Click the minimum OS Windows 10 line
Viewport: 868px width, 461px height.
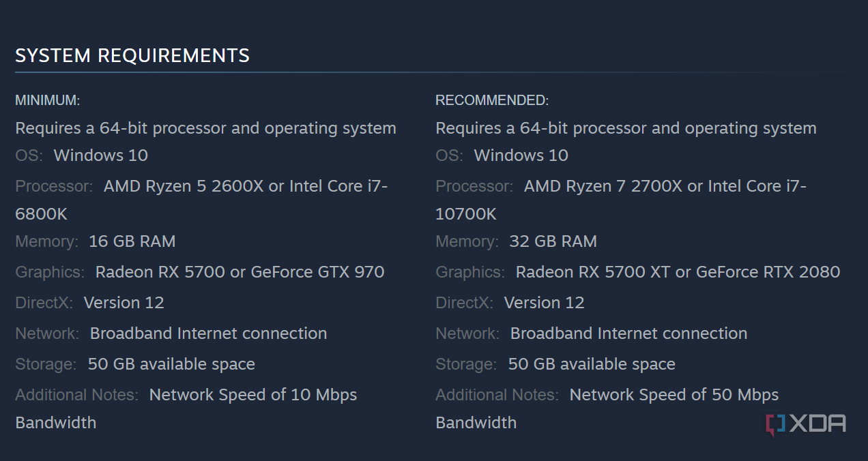[100, 155]
